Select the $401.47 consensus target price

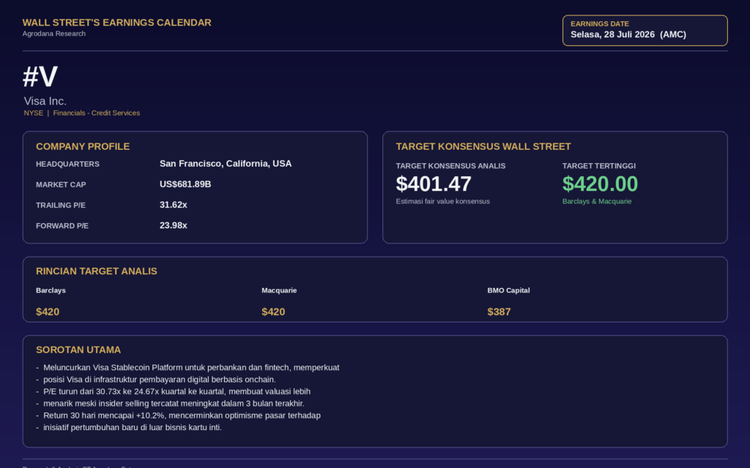tap(433, 184)
